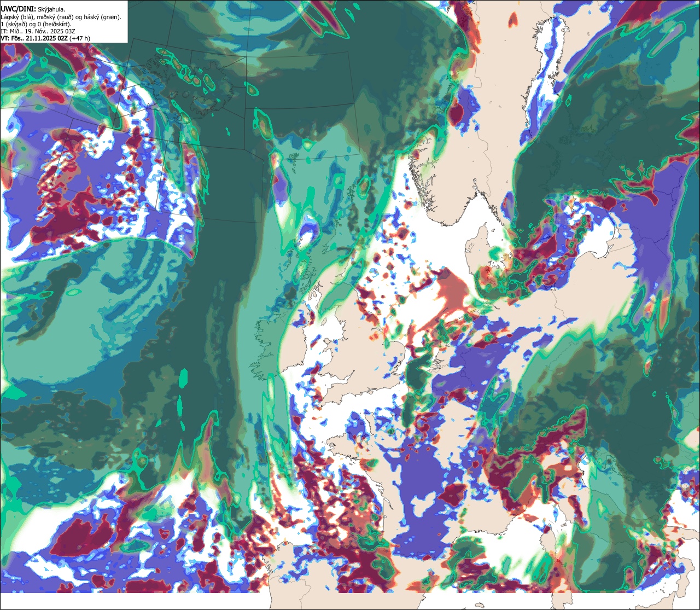Click the 'VT: Fös.. 21.11.2025 02Z (+47 h)' line
The image size is (700, 610).
click(46, 38)
